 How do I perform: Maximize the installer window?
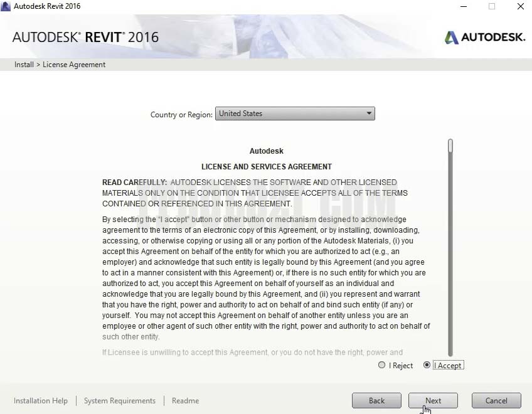coord(492,6)
